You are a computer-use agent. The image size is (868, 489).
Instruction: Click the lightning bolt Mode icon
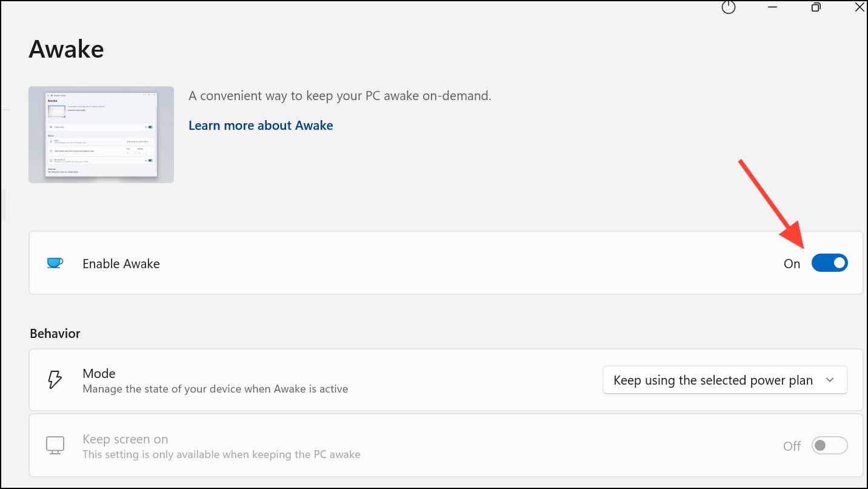click(x=55, y=380)
